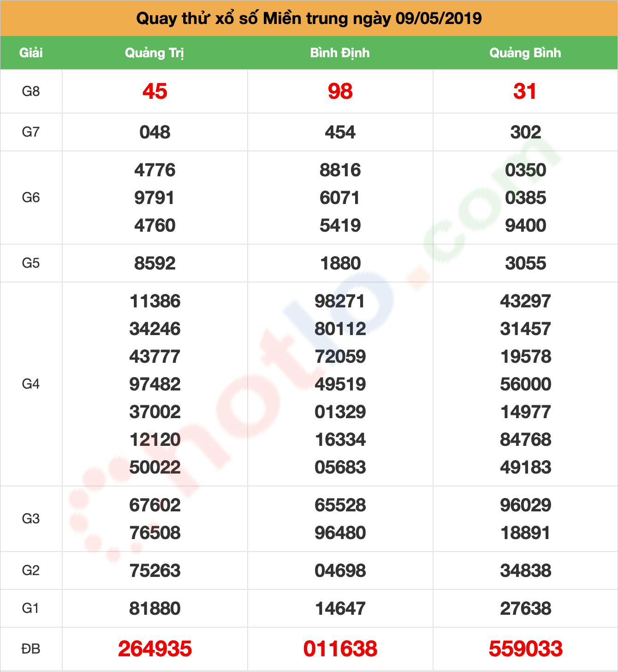Select G6 number 4776
Viewport: 618px width, 672px height.
pos(155,170)
